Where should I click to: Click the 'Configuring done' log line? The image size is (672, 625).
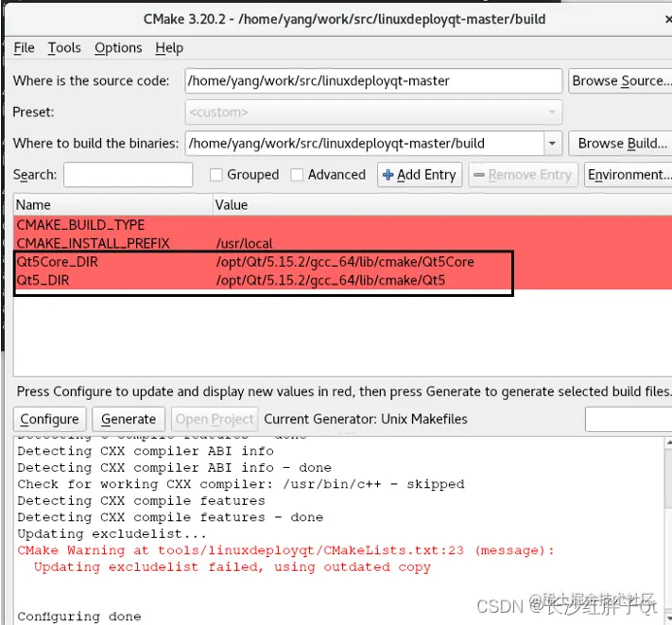pyautogui.click(x=79, y=616)
